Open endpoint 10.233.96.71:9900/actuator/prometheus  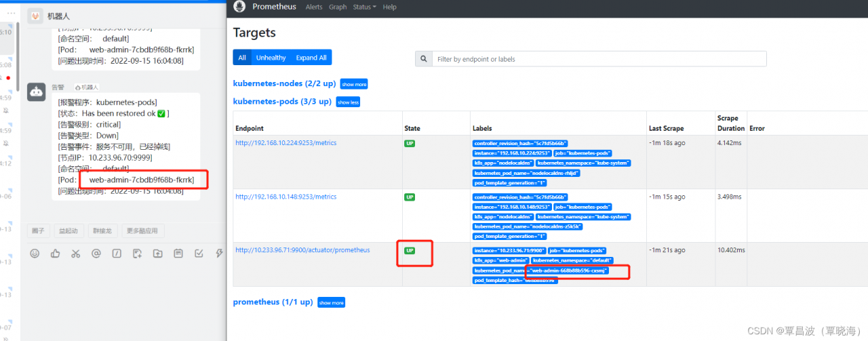(302, 250)
